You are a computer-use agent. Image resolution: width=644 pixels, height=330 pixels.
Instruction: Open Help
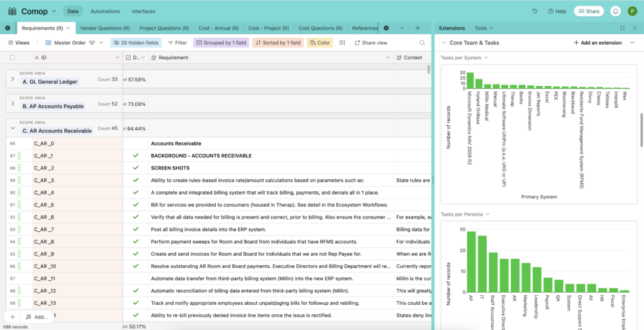click(x=557, y=11)
